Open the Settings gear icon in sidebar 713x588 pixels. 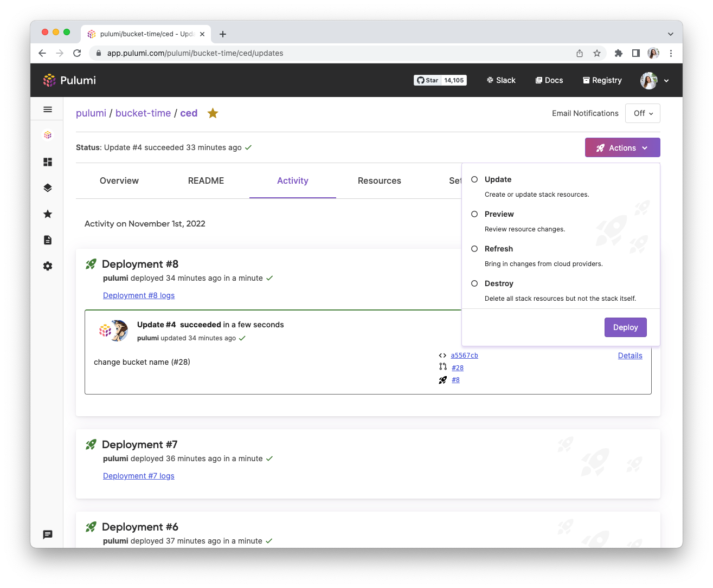coord(48,266)
